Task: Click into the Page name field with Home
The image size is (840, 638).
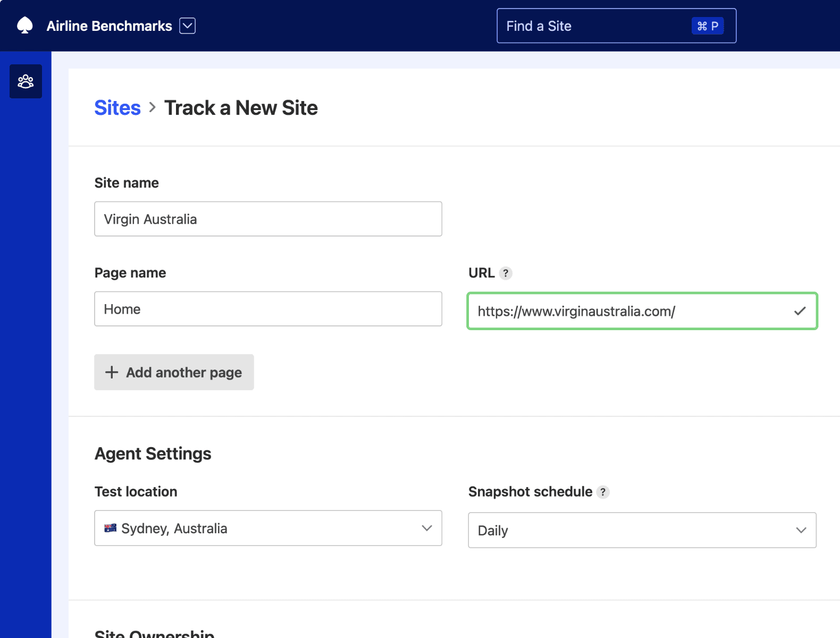Action: point(268,309)
